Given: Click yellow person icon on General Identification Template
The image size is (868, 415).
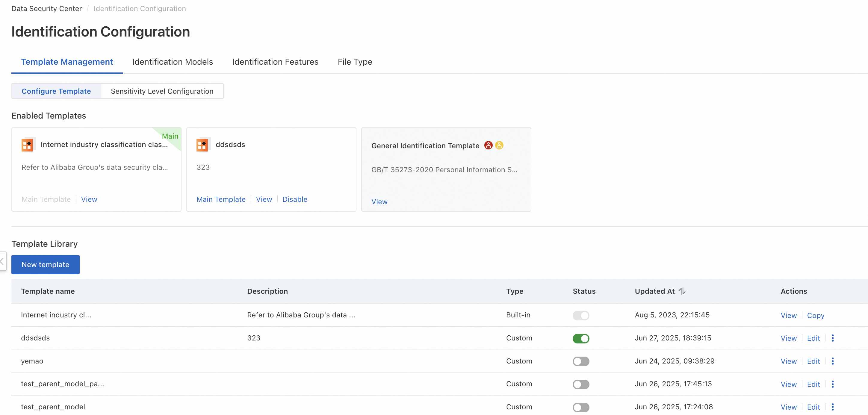Looking at the screenshot, I should [x=499, y=145].
